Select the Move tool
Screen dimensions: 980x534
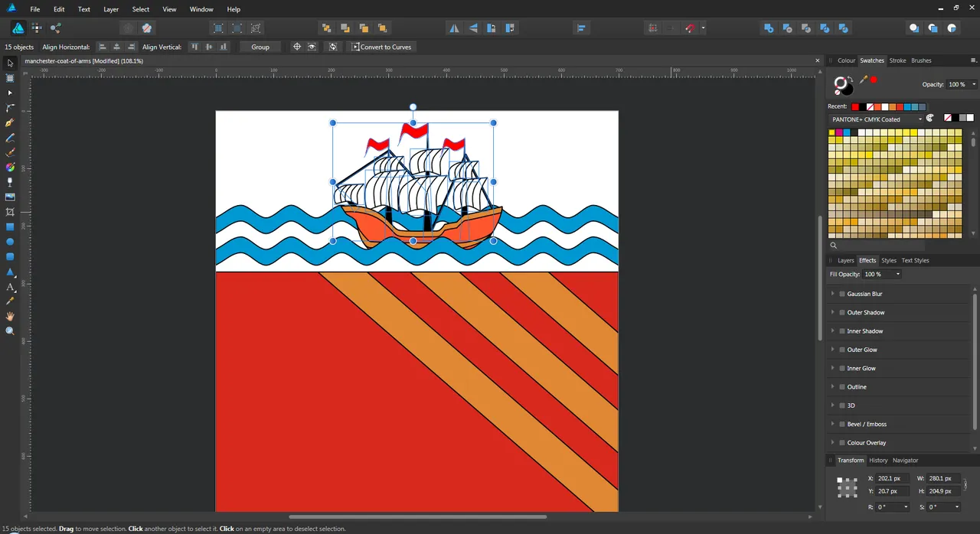(10, 63)
